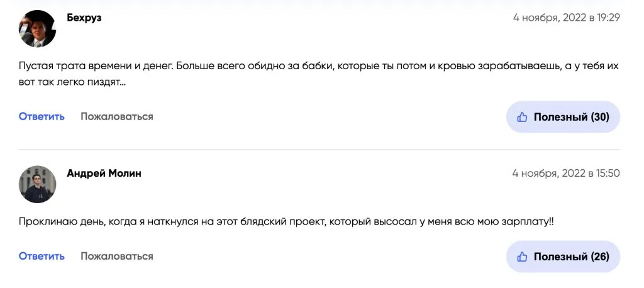The image size is (644, 288).
Task: Click the like count (26)
Action: click(600, 257)
